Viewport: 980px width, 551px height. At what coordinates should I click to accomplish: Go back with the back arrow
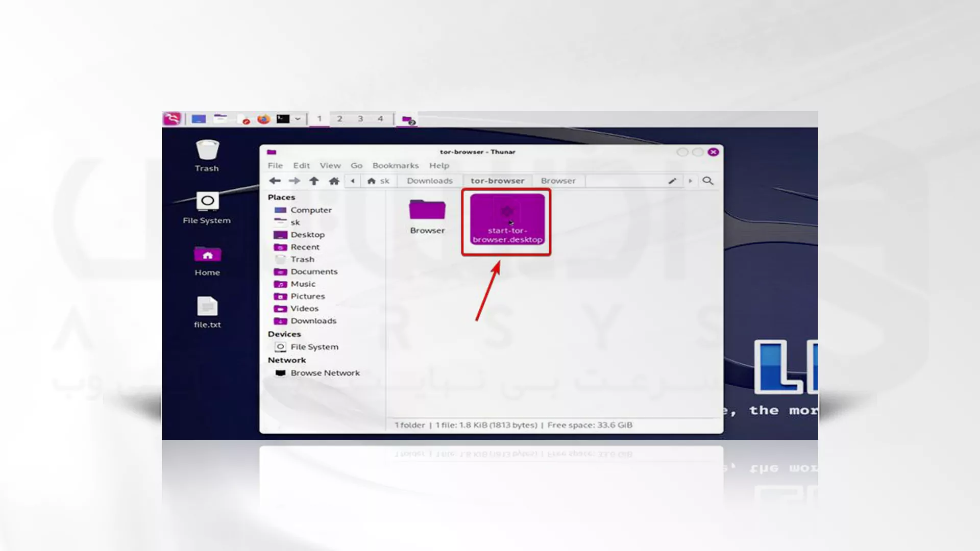coord(275,181)
